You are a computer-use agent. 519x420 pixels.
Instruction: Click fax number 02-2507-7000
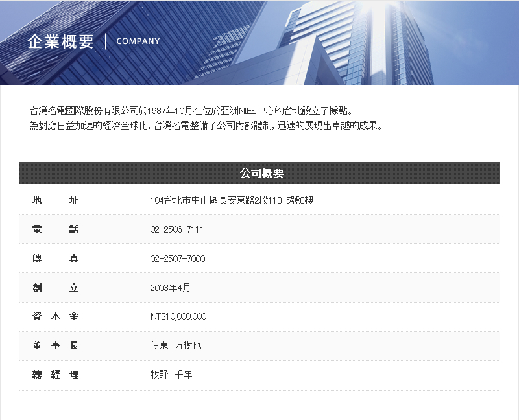coord(177,259)
